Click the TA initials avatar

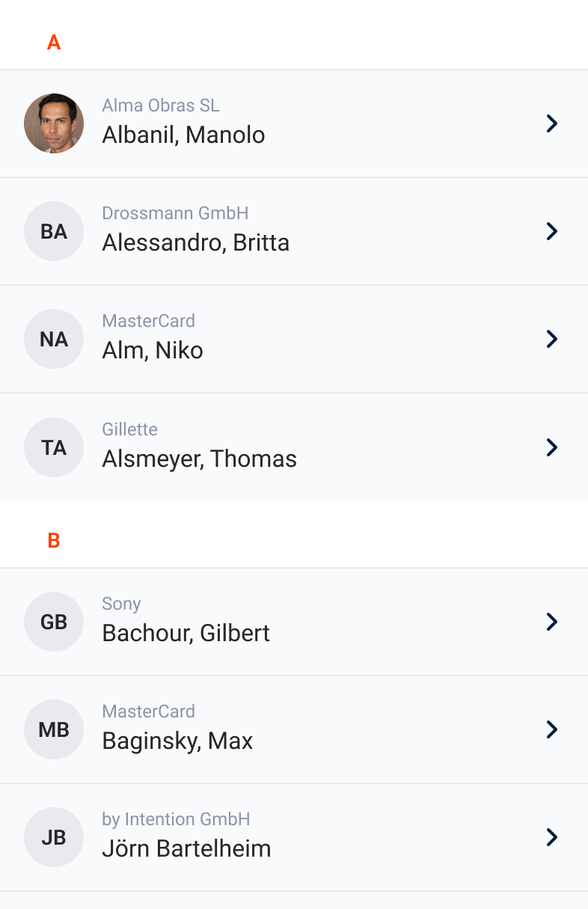click(54, 447)
